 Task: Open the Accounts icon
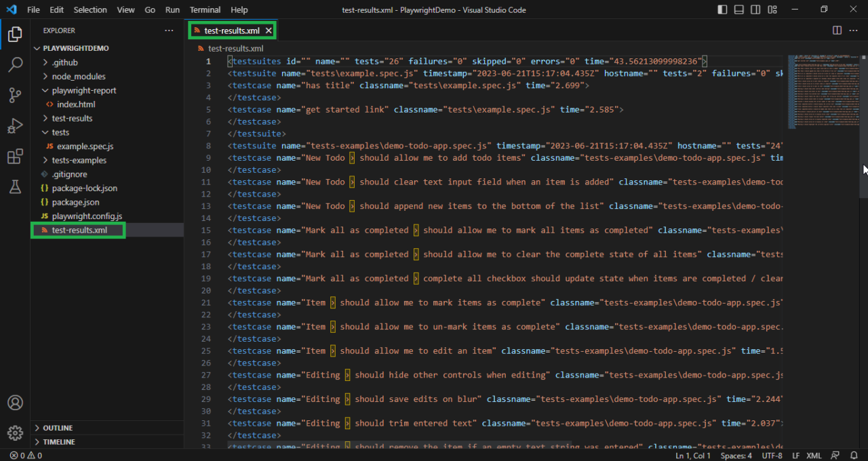point(15,402)
